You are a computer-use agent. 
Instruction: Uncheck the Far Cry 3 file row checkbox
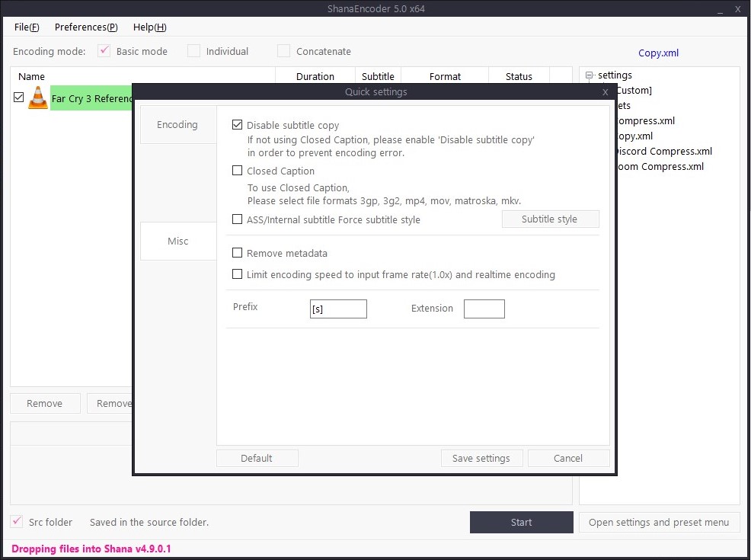tap(19, 98)
